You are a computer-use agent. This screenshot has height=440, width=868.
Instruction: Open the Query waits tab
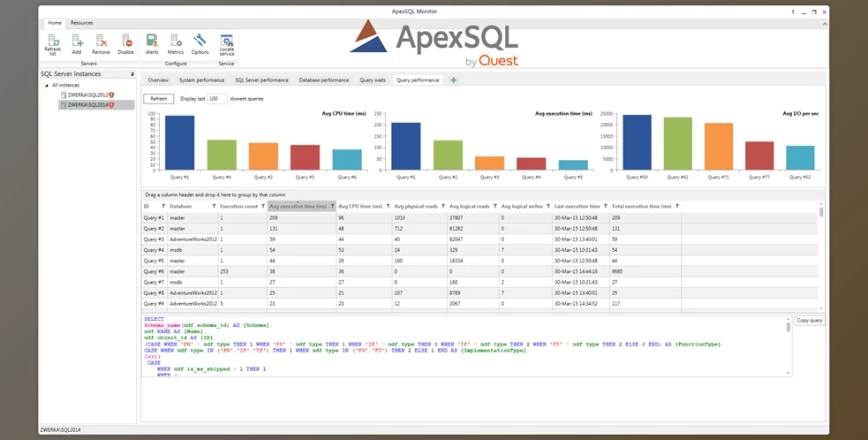click(x=373, y=80)
